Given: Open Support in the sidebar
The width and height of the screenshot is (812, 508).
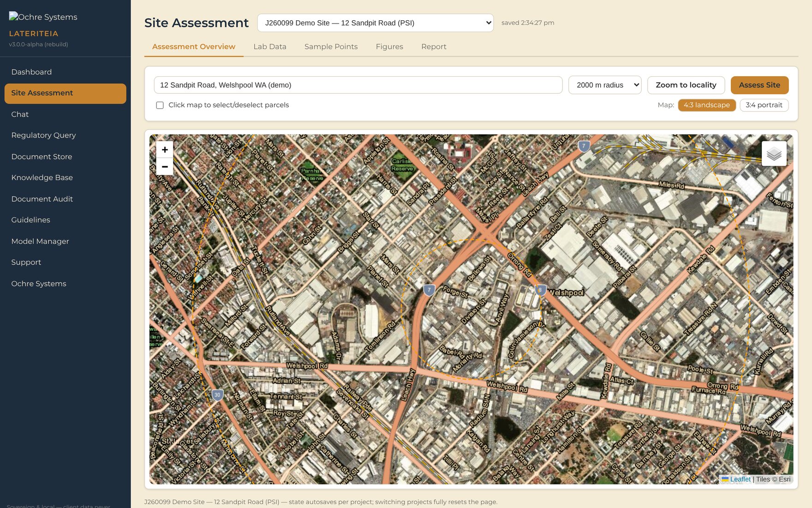Looking at the screenshot, I should [x=65, y=262].
